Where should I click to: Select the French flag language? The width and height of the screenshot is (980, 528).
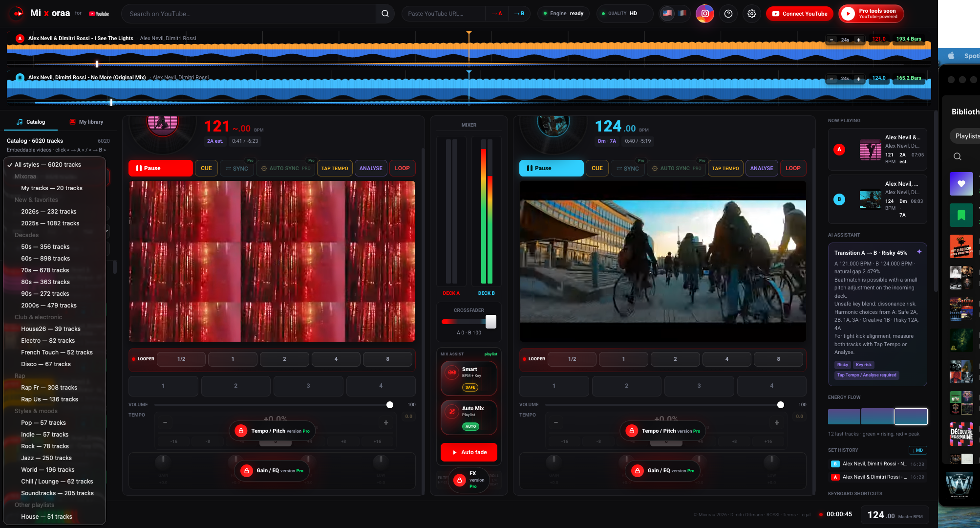tap(682, 14)
